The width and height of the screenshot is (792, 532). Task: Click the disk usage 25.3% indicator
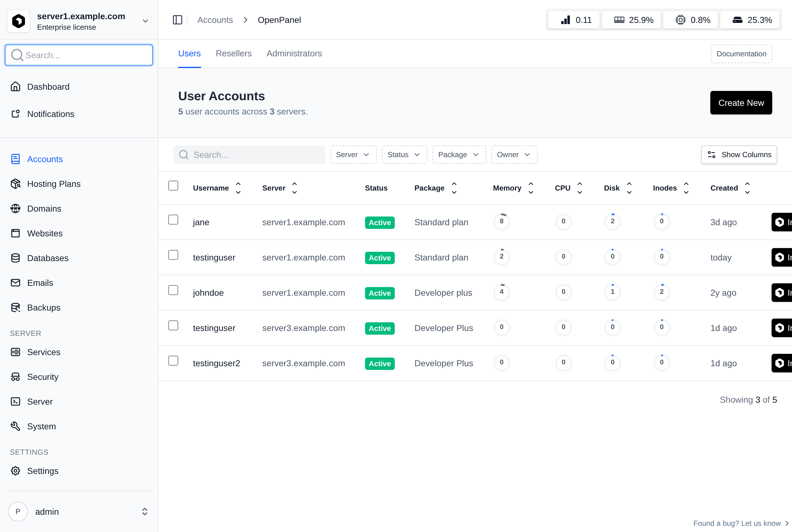click(x=750, y=20)
